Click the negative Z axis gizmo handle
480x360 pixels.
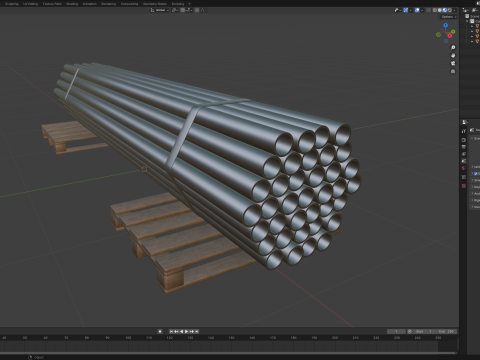pyautogui.click(x=446, y=41)
